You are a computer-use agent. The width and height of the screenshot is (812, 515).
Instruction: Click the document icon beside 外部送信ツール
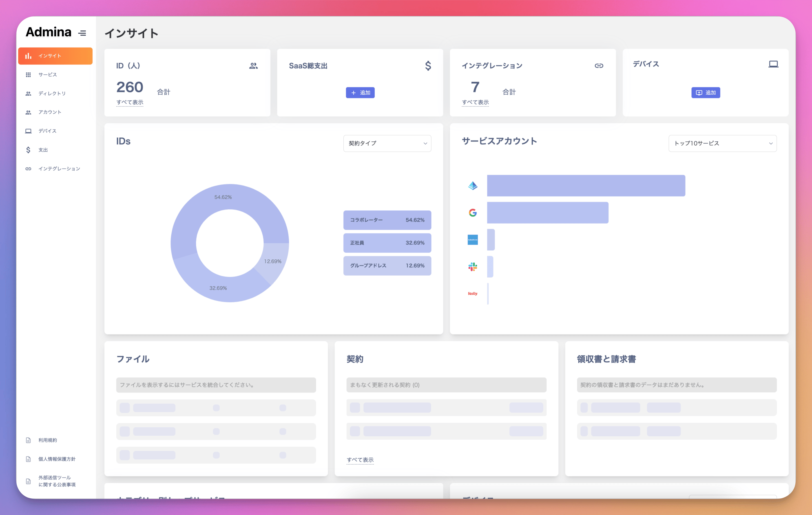28,481
